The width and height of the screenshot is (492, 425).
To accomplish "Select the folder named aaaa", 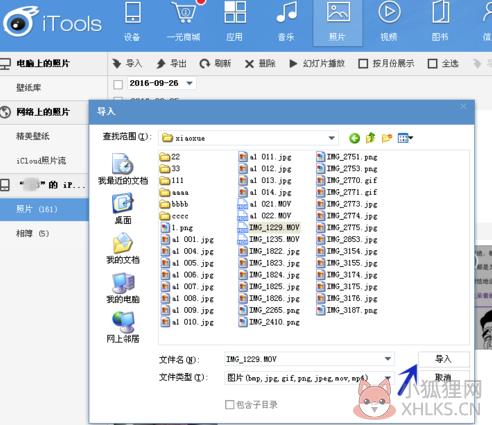I will [174, 192].
